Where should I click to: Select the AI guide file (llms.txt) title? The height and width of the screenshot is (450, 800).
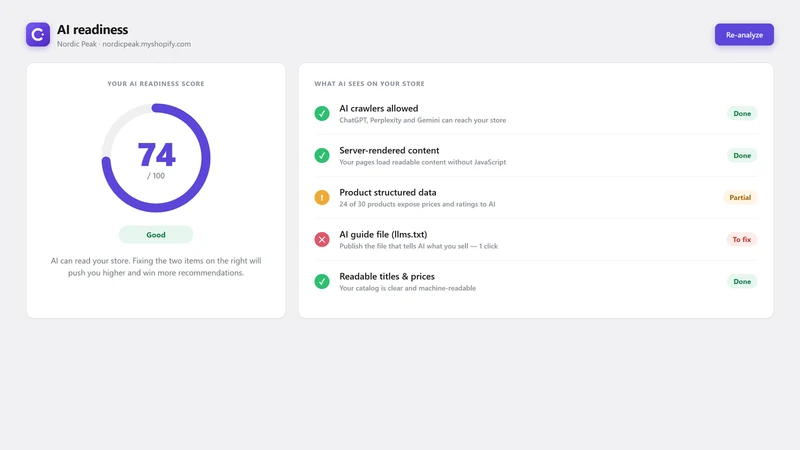pyautogui.click(x=383, y=235)
